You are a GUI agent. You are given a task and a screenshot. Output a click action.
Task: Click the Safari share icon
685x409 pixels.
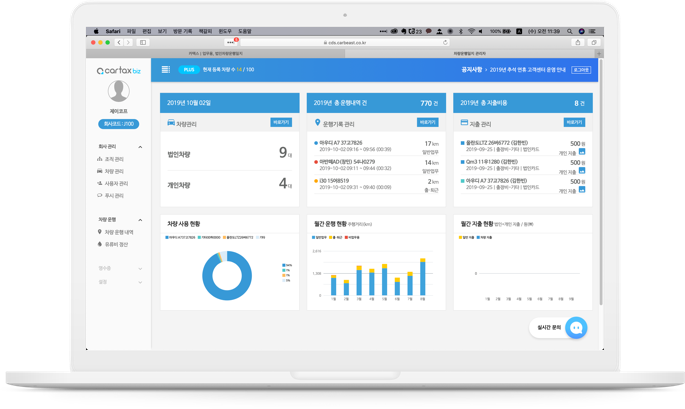578,42
